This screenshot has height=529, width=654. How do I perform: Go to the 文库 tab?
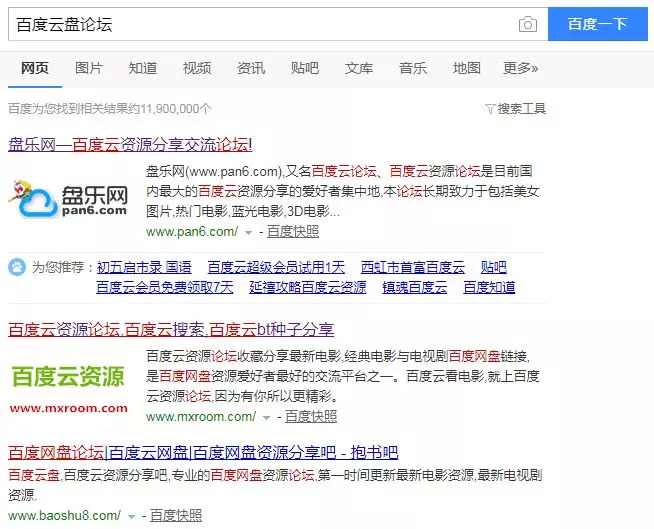tap(359, 68)
